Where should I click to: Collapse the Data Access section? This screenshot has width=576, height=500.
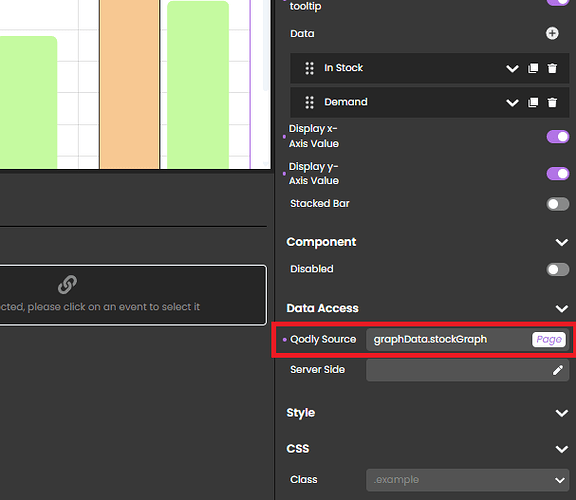point(562,309)
